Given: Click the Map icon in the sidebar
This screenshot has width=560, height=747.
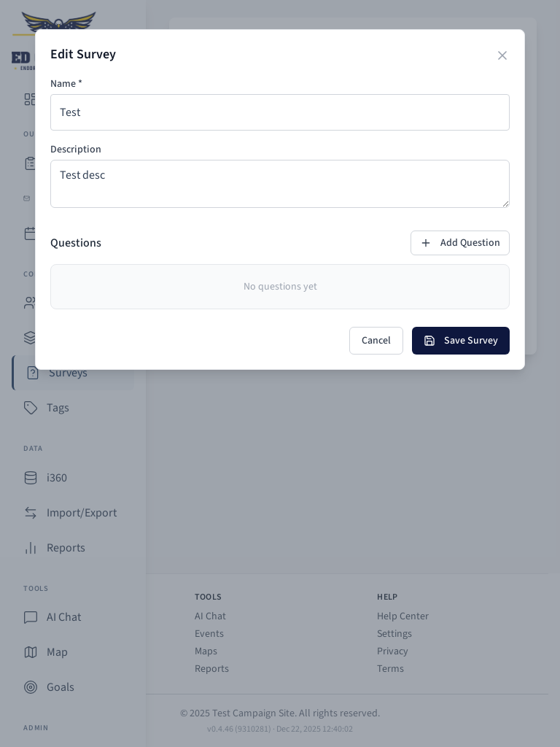Looking at the screenshot, I should coord(30,652).
